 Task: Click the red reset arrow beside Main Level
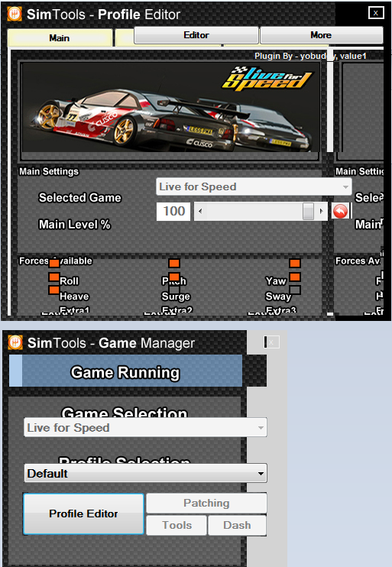tap(340, 211)
